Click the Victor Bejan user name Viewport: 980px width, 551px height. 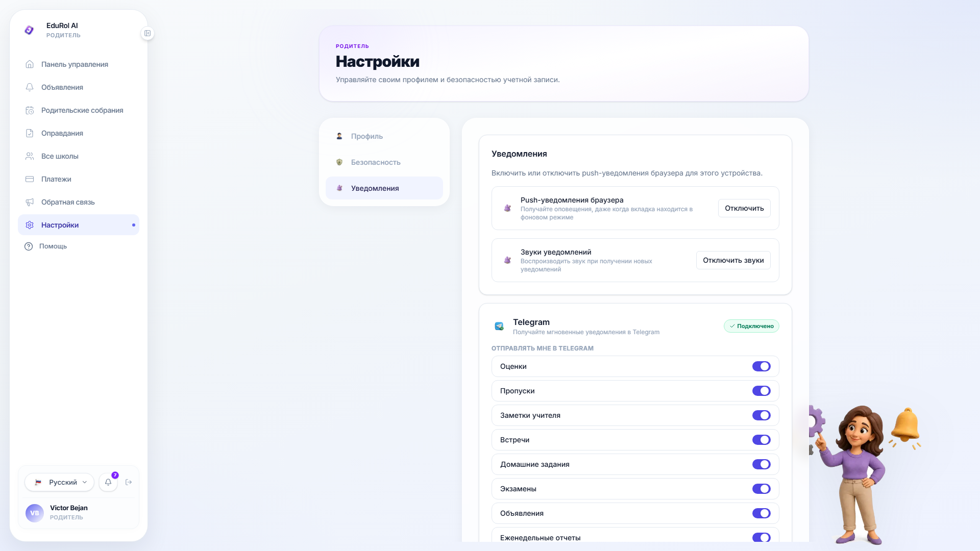point(69,508)
